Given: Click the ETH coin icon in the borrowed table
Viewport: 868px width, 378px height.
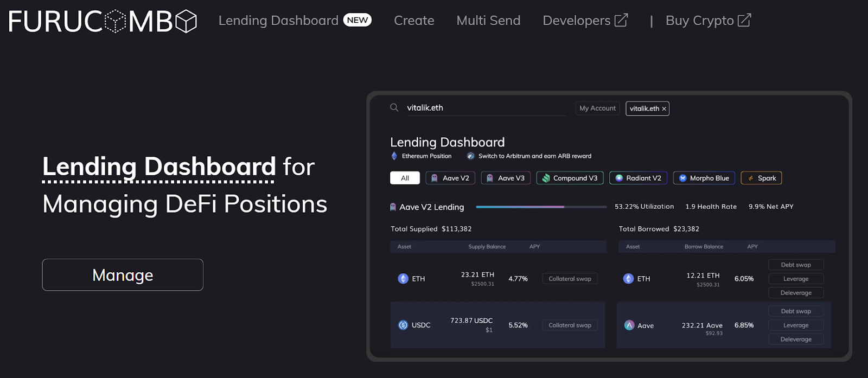Looking at the screenshot, I should (x=628, y=279).
